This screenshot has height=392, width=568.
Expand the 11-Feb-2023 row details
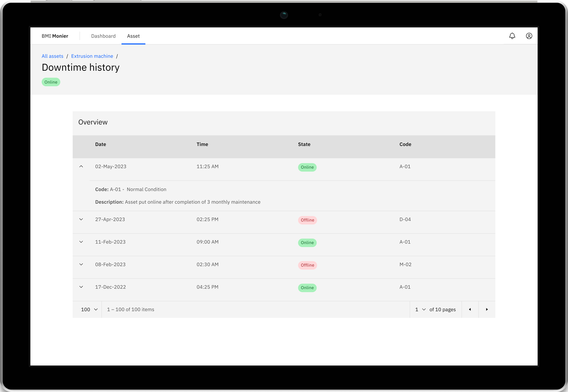81,242
